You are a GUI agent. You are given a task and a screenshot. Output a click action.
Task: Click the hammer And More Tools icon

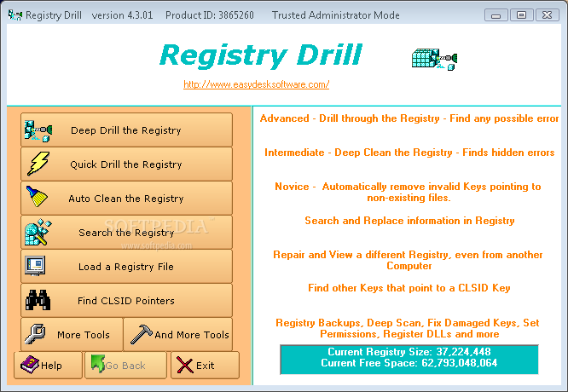tap(141, 334)
